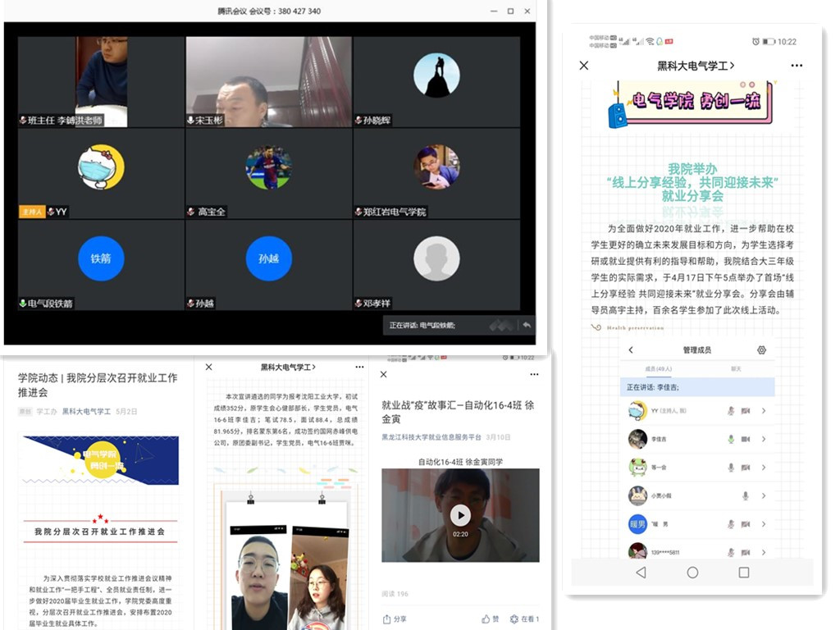
Task: Play the 02:20 video of 徐金寅
Action: coord(460,515)
